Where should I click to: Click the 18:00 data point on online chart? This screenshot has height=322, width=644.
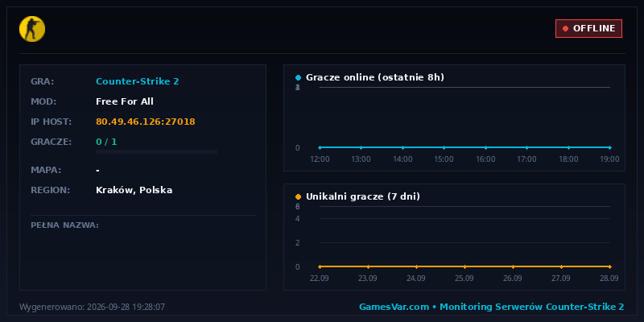pos(568,147)
